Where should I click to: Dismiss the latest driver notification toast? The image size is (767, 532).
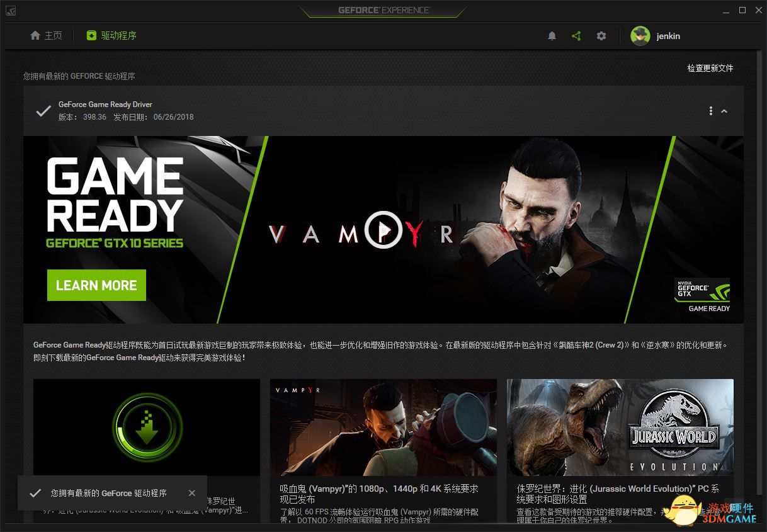pyautogui.click(x=192, y=493)
